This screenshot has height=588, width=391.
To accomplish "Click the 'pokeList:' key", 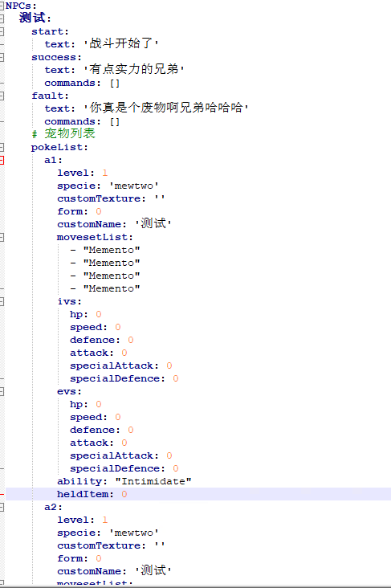I will [x=59, y=147].
